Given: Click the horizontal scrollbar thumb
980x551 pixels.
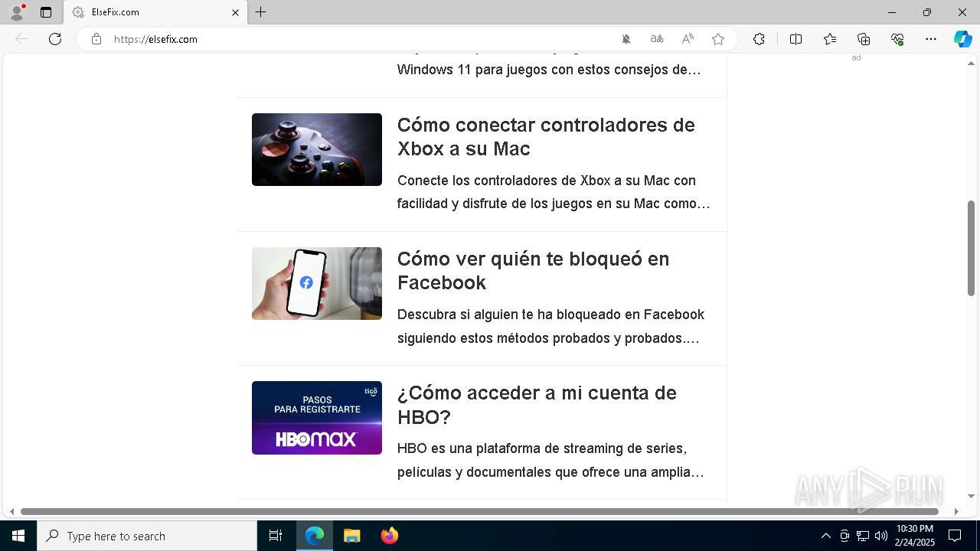Looking at the screenshot, I should tap(479, 511).
